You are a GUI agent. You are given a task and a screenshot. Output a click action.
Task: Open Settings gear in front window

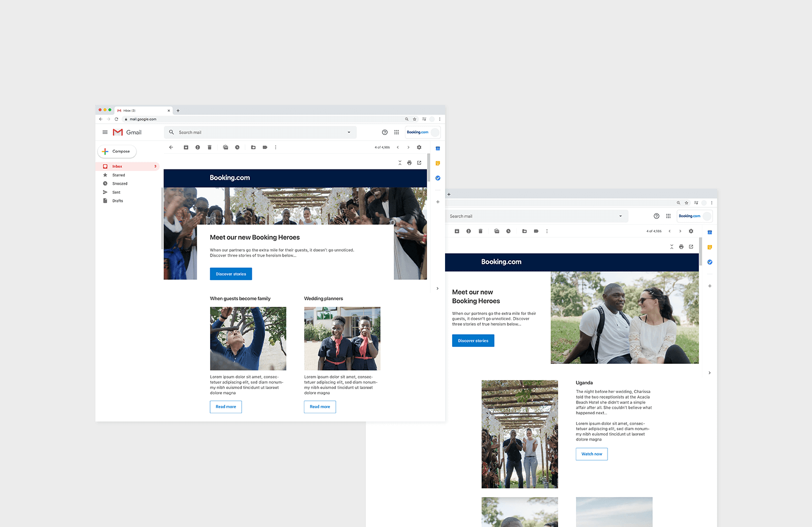(419, 148)
